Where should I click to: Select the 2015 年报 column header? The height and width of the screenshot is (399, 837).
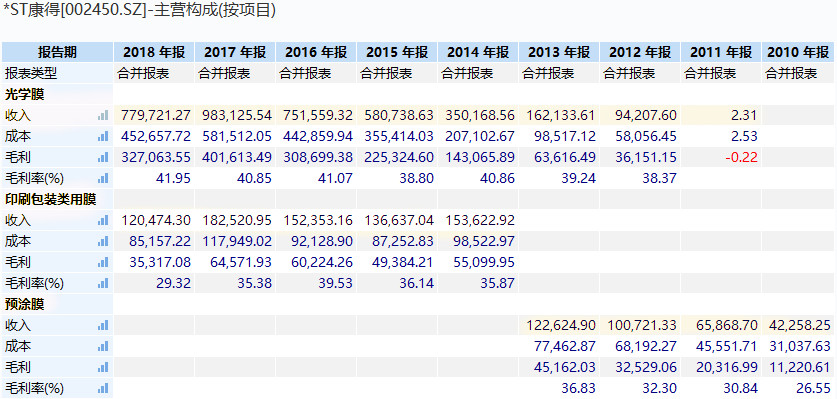coord(397,52)
